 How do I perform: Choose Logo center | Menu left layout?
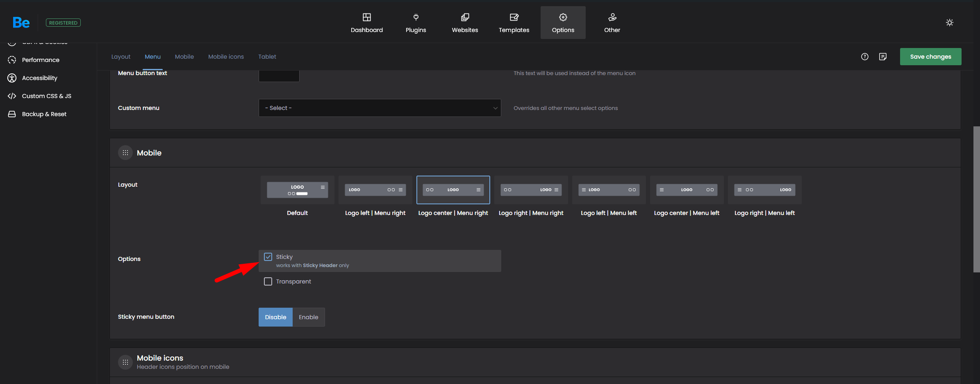coord(687,190)
